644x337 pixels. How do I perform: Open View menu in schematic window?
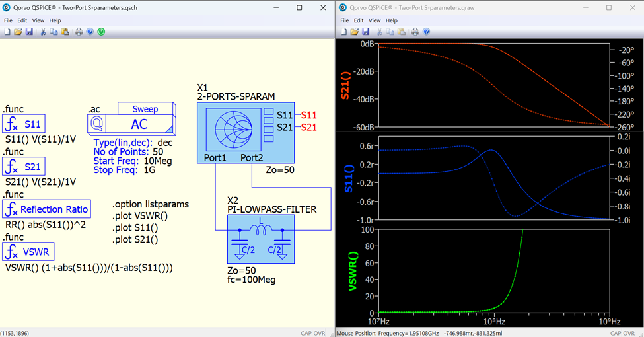click(x=38, y=20)
